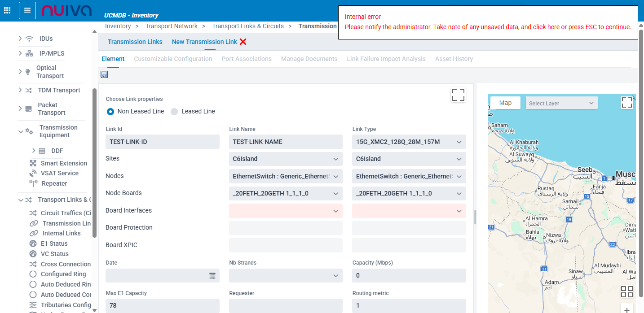Viewport: 644px width, 313px height.
Task: Open the Link Type dropdown
Action: coord(409,142)
